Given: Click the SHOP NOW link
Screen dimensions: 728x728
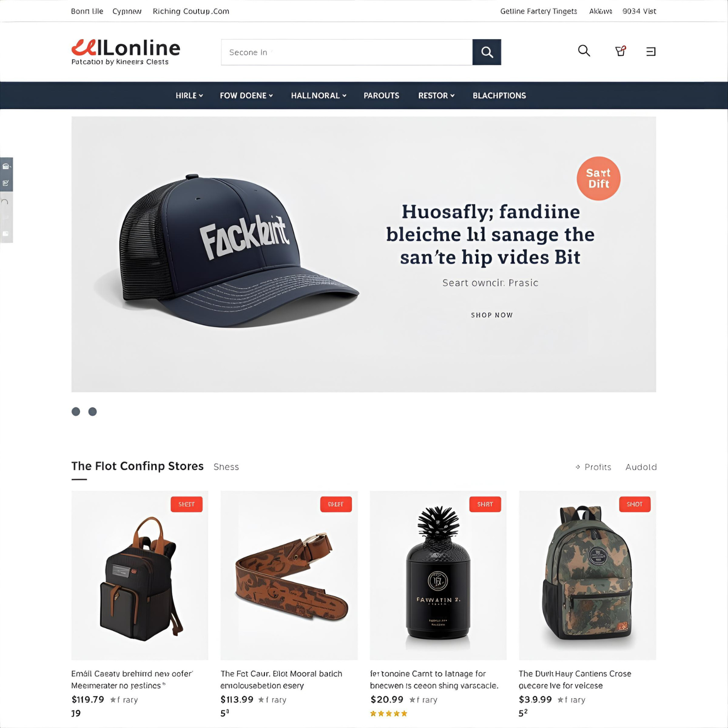Looking at the screenshot, I should click(492, 315).
